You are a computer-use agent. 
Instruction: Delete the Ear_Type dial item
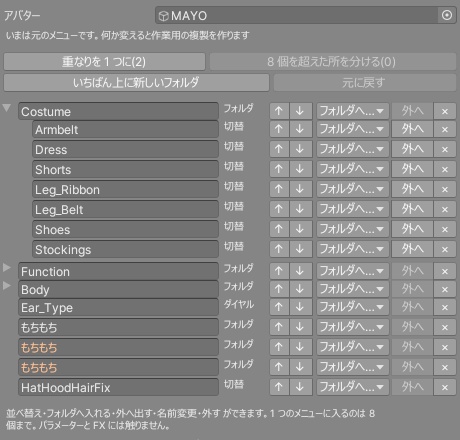click(x=445, y=307)
